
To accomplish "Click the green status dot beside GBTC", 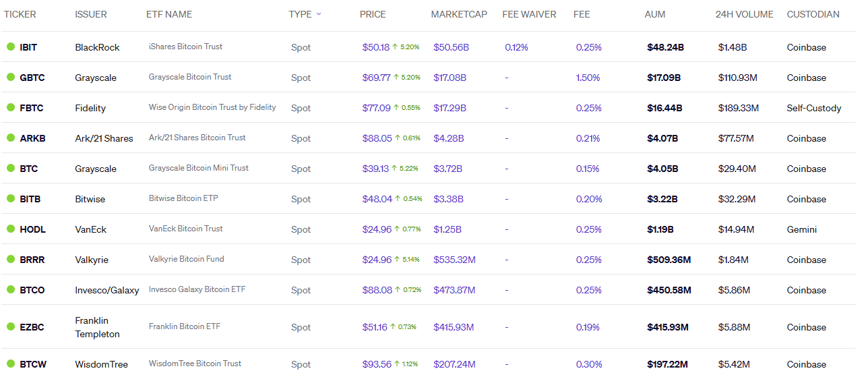I will click(x=11, y=77).
